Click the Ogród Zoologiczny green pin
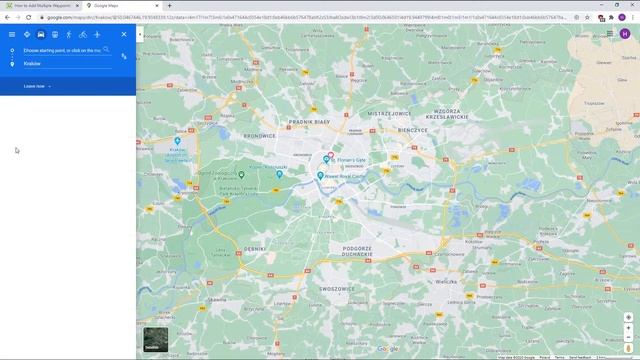Screen dimensions: 640x360 242,175
